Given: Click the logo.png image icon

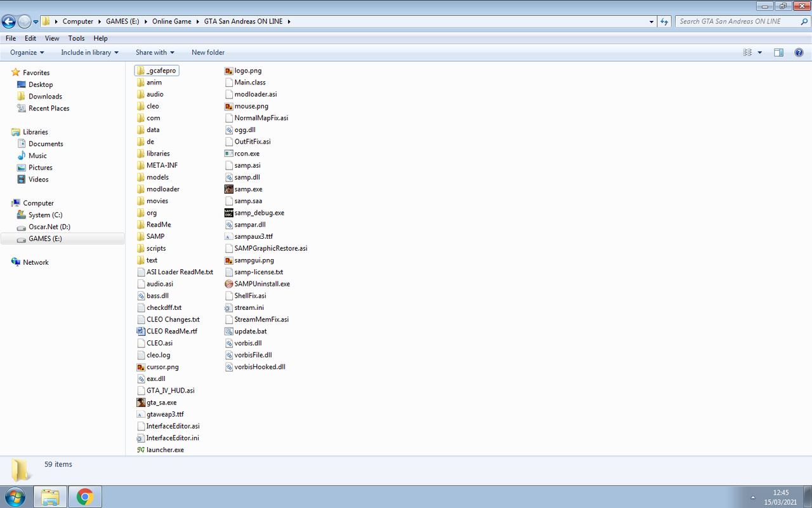Looking at the screenshot, I should pos(229,70).
